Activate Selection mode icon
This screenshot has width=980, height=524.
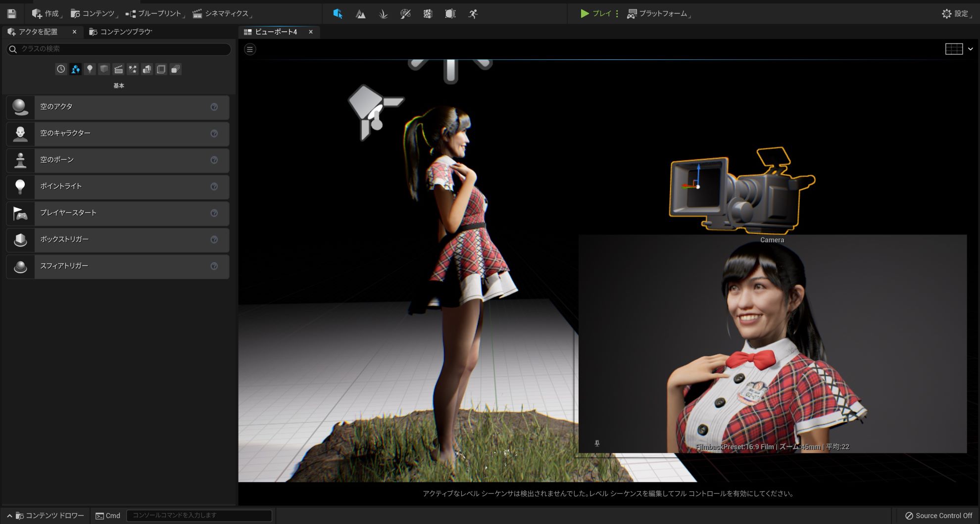tap(338, 14)
